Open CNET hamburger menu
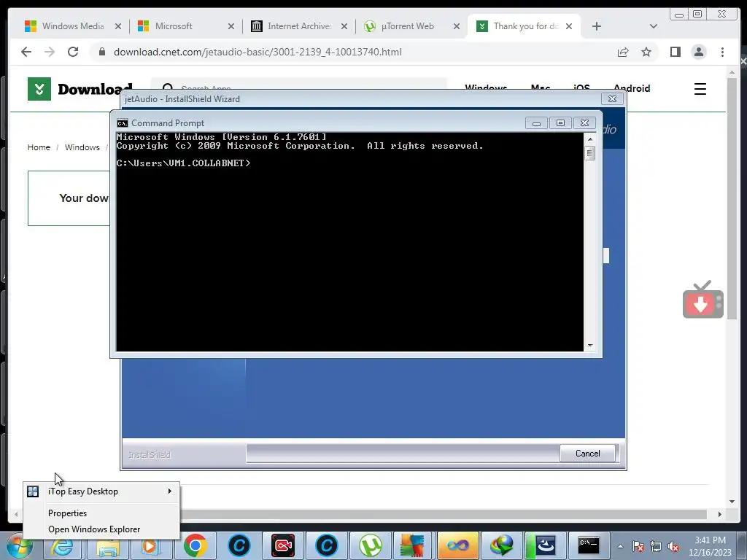Viewport: 747px width, 560px height. click(x=700, y=89)
